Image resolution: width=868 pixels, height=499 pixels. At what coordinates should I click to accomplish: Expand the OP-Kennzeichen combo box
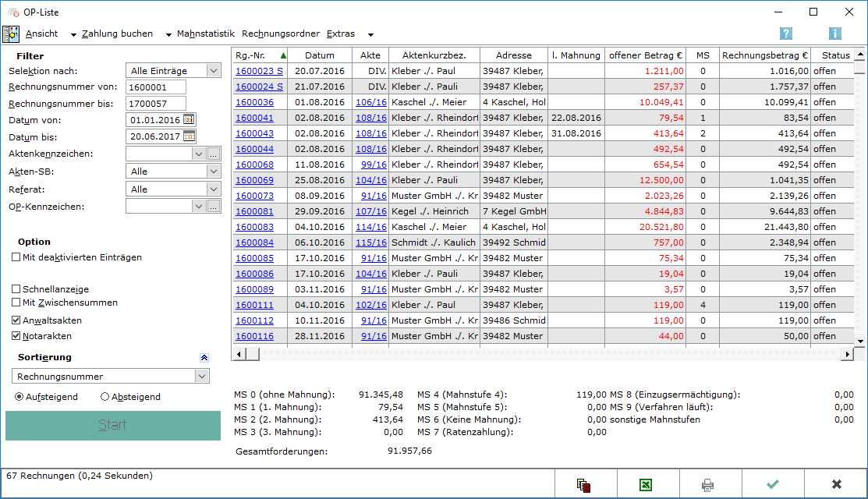click(199, 207)
